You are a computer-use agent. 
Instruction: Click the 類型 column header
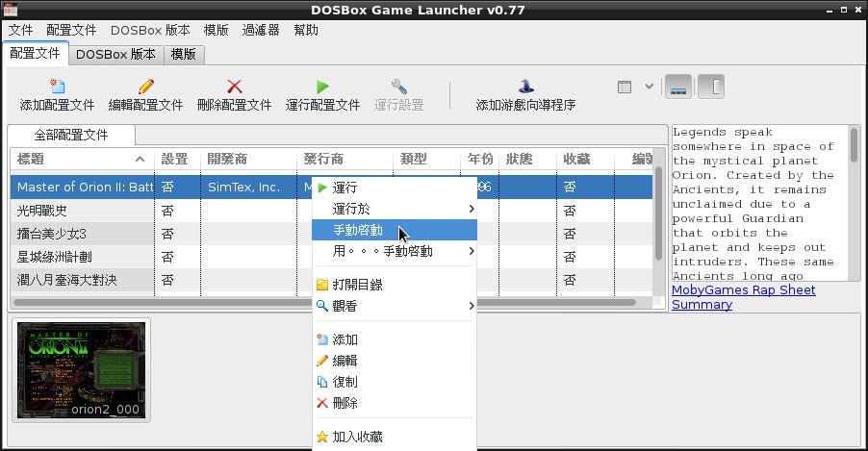click(x=427, y=160)
